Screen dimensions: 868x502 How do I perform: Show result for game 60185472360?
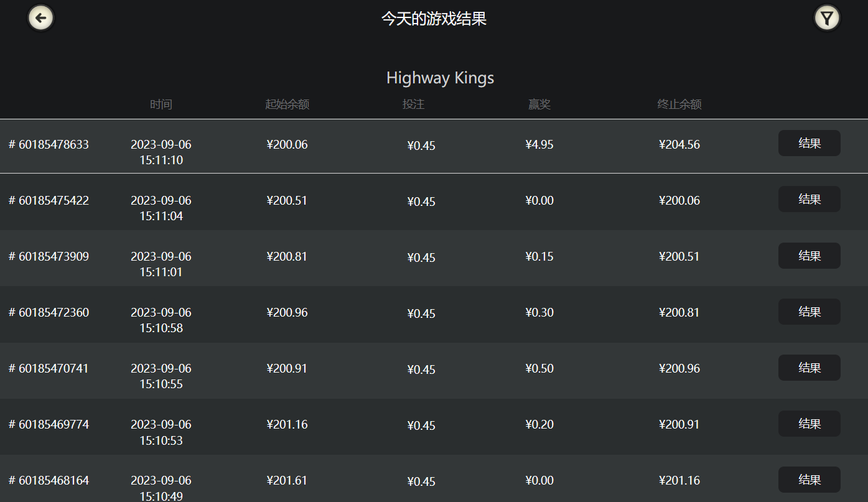(810, 312)
